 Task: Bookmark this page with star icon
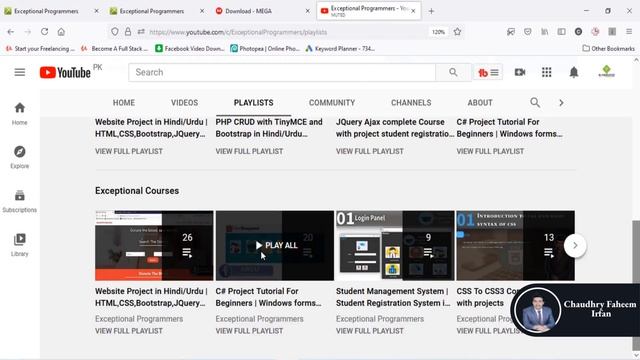coord(458,32)
